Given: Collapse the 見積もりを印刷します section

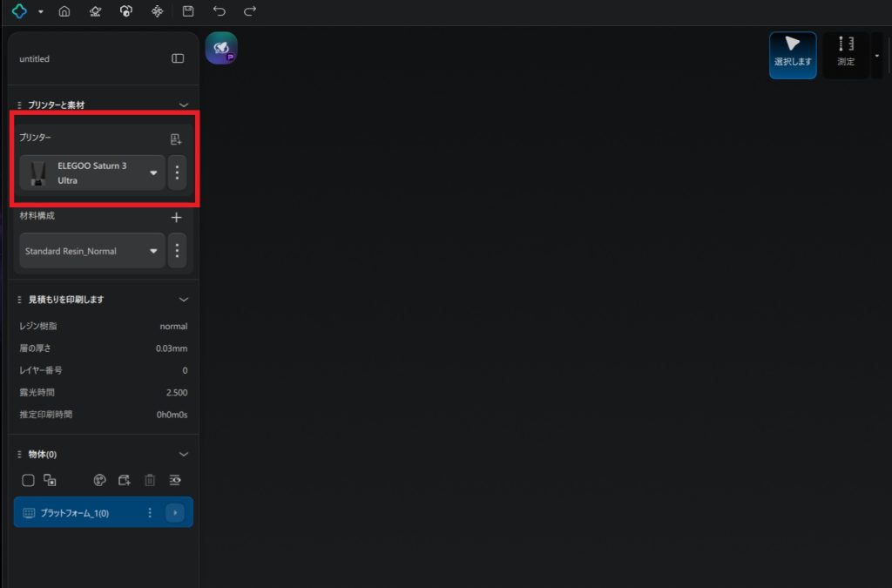Looking at the screenshot, I should (183, 300).
